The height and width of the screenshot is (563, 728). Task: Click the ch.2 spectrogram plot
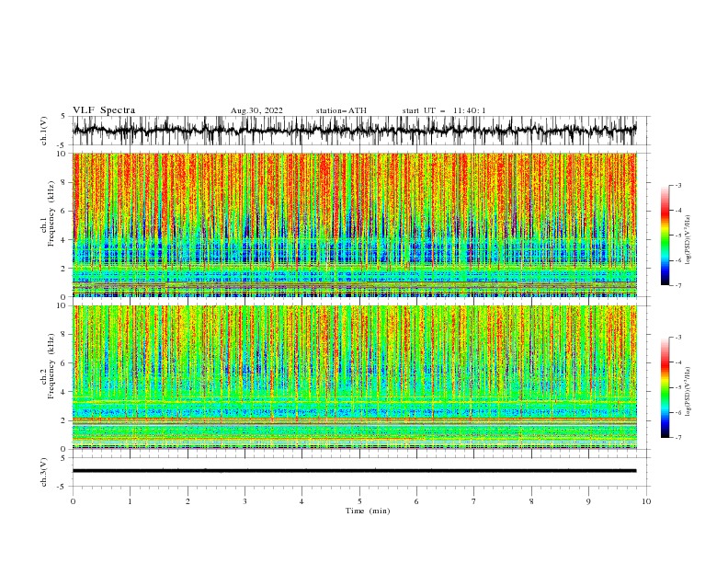[x=355, y=377]
